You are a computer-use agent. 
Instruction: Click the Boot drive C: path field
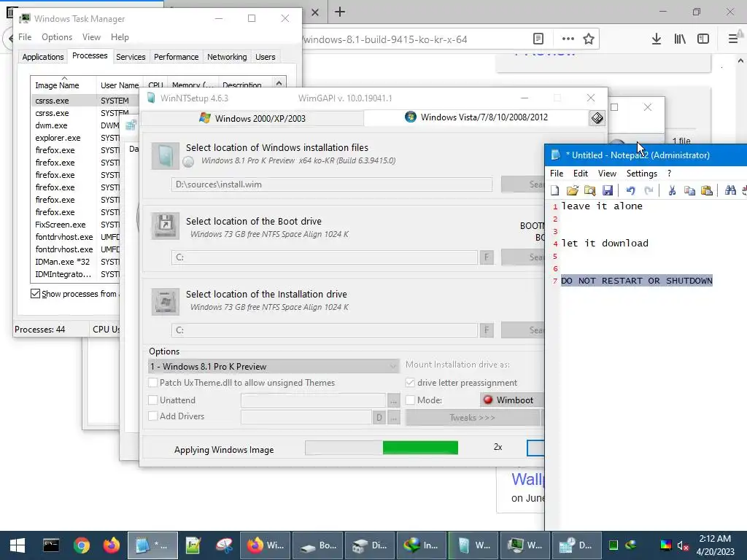pos(325,257)
